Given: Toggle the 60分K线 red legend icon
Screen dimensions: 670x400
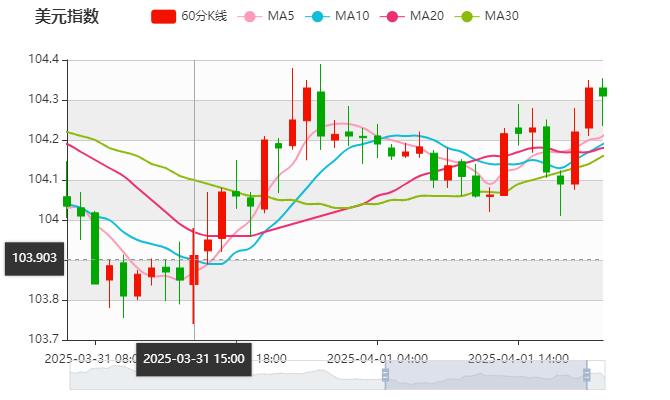Looking at the screenshot, I should (164, 17).
